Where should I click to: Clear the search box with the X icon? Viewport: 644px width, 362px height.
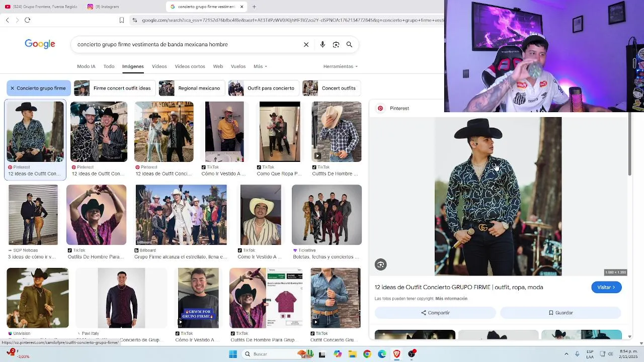[x=306, y=44]
